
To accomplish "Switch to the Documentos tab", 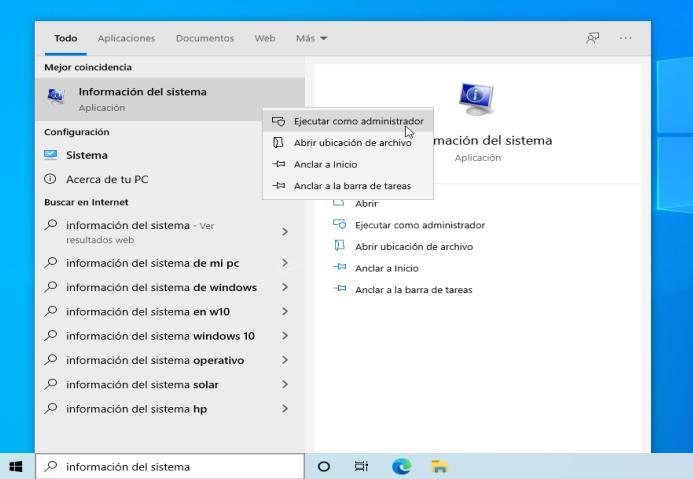I will [205, 38].
